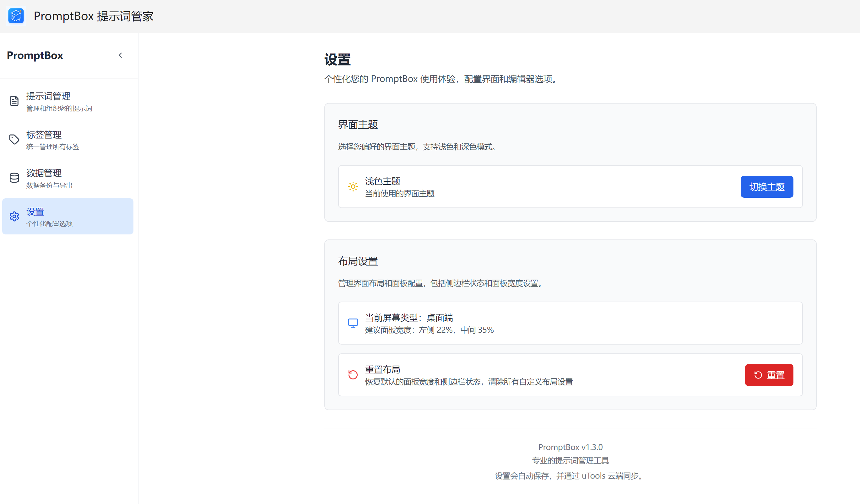Click the monitor icon for screen type
860x504 pixels.
tap(353, 323)
